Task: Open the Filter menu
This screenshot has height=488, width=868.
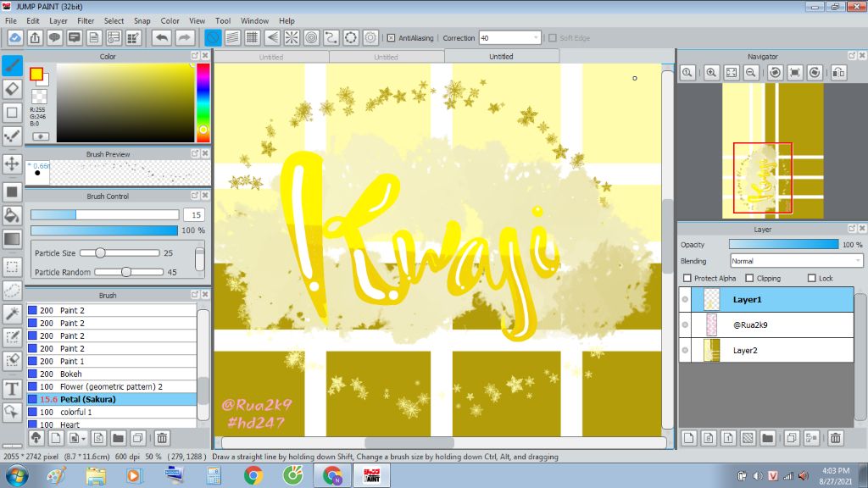Action: 86,20
